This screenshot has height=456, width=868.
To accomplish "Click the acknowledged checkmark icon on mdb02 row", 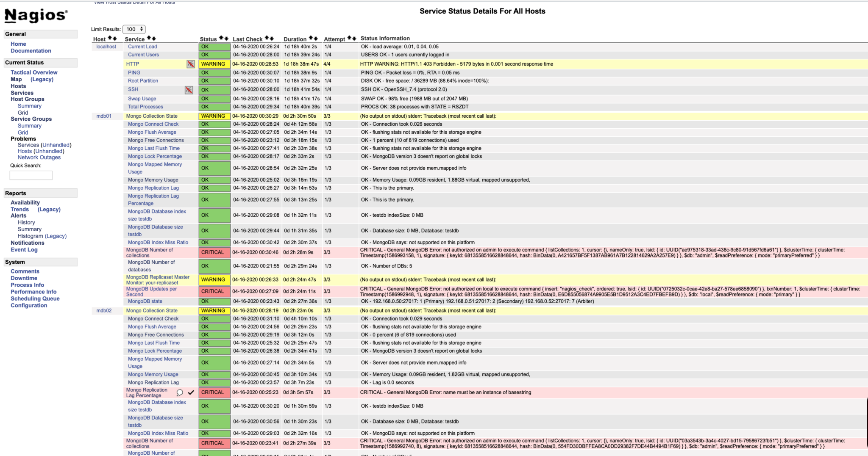I will point(191,392).
